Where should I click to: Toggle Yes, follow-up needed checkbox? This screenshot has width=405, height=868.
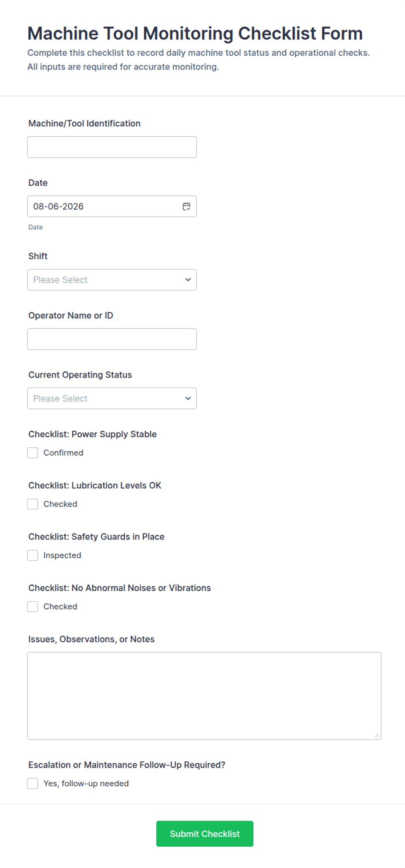(x=33, y=784)
